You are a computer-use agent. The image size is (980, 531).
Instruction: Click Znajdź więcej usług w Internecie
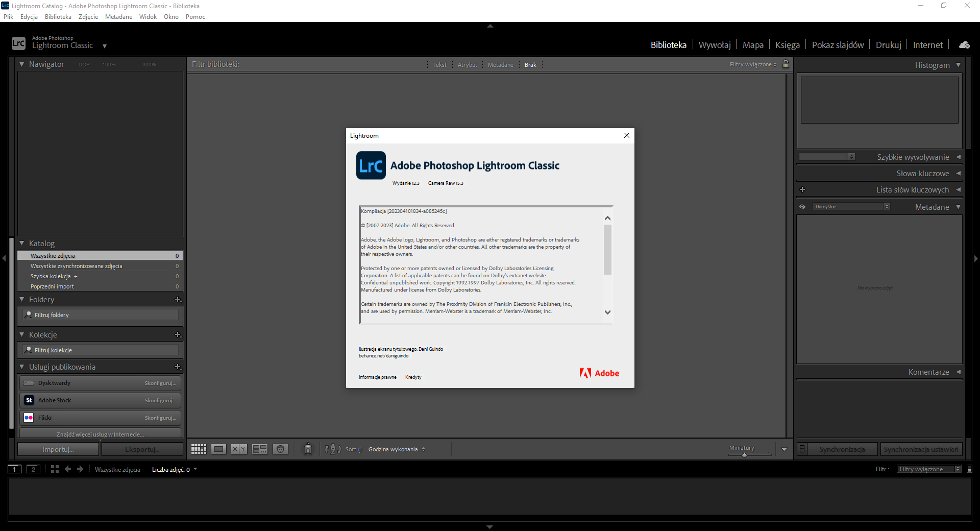[100, 435]
